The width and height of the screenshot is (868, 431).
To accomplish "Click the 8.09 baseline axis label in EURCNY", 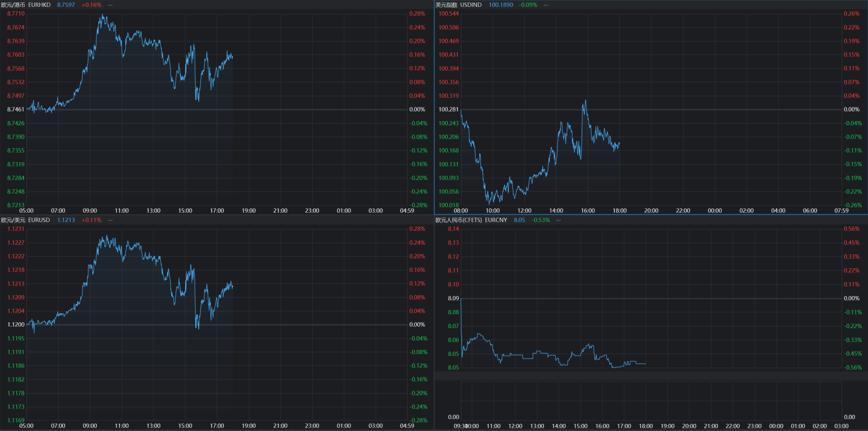I will pyautogui.click(x=453, y=298).
